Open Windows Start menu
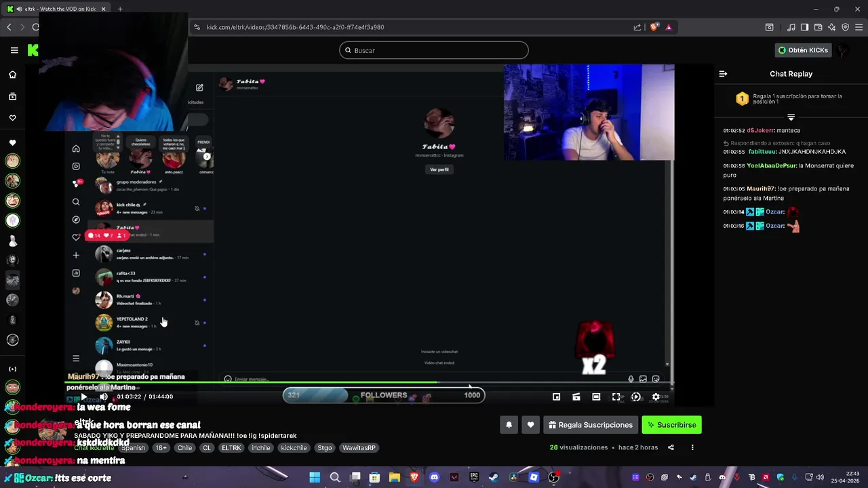 tap(315, 477)
